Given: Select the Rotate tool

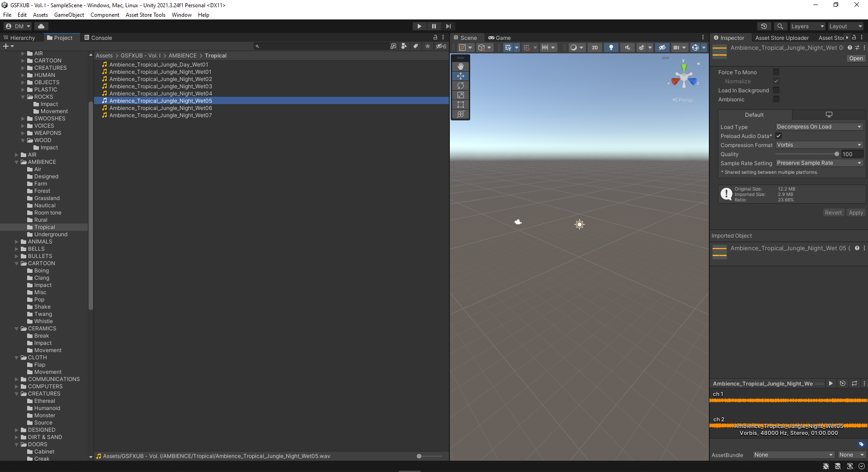Looking at the screenshot, I should (x=461, y=86).
